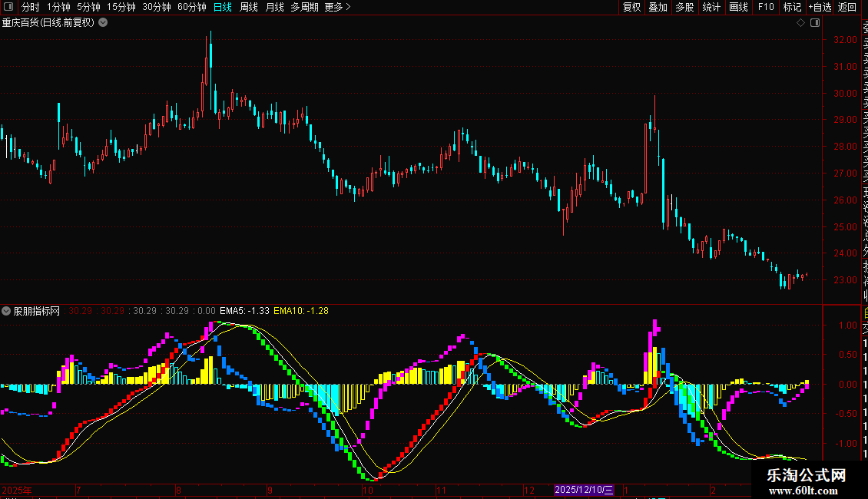The image size is (868, 499).
Task: Expand the 股朋指标网 indicator dropdown
Action: tap(6, 311)
